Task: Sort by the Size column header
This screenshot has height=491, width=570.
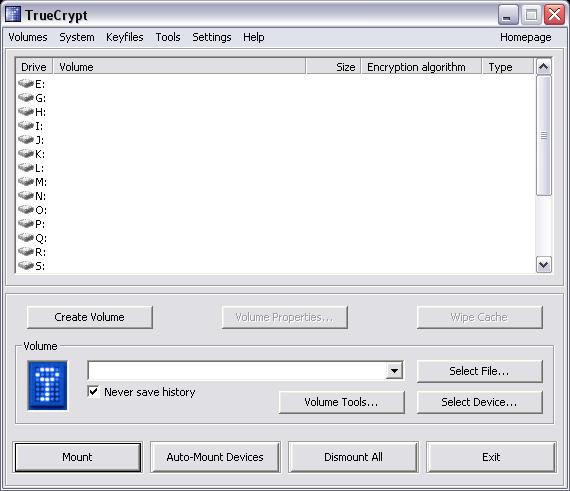Action: (x=333, y=67)
